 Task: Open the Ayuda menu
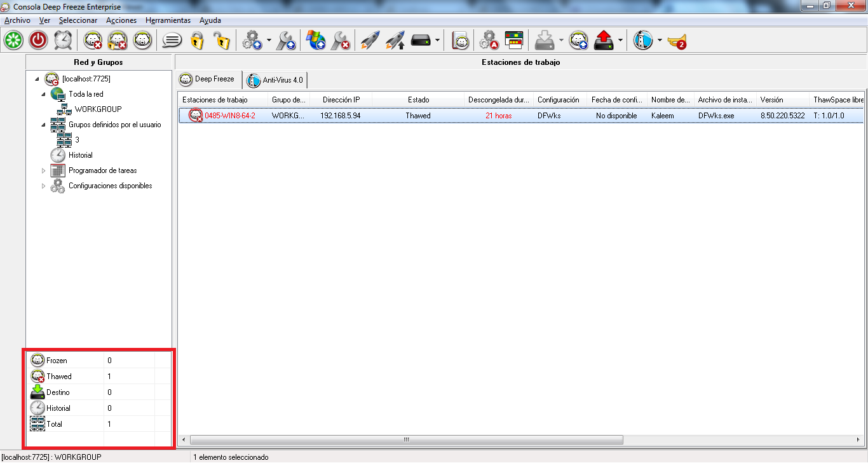(210, 20)
